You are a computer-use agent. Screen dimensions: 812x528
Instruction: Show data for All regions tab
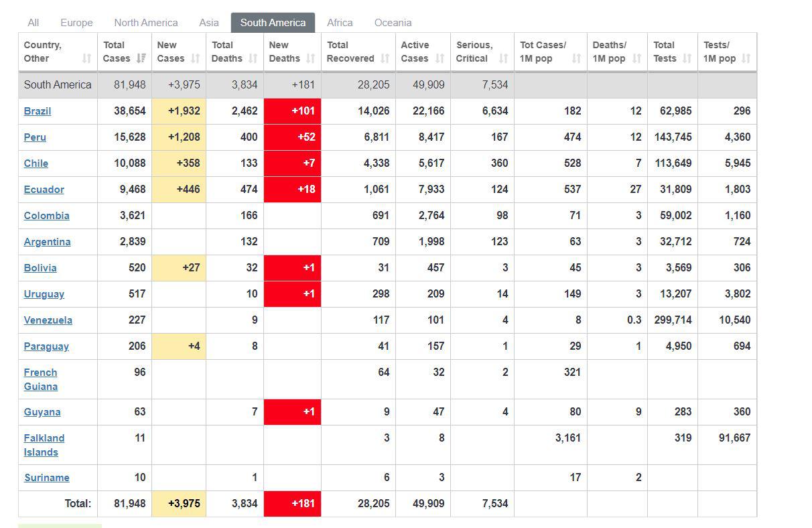[x=33, y=23]
